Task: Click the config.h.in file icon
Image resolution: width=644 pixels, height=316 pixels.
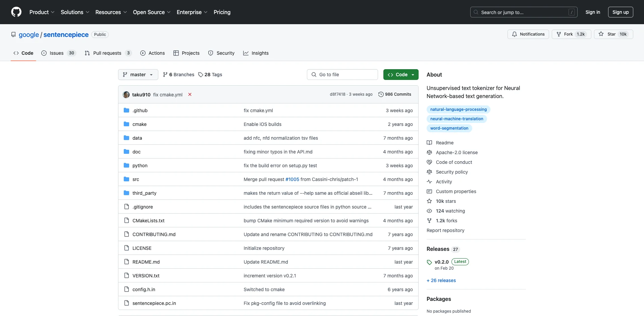Action: 126,289
